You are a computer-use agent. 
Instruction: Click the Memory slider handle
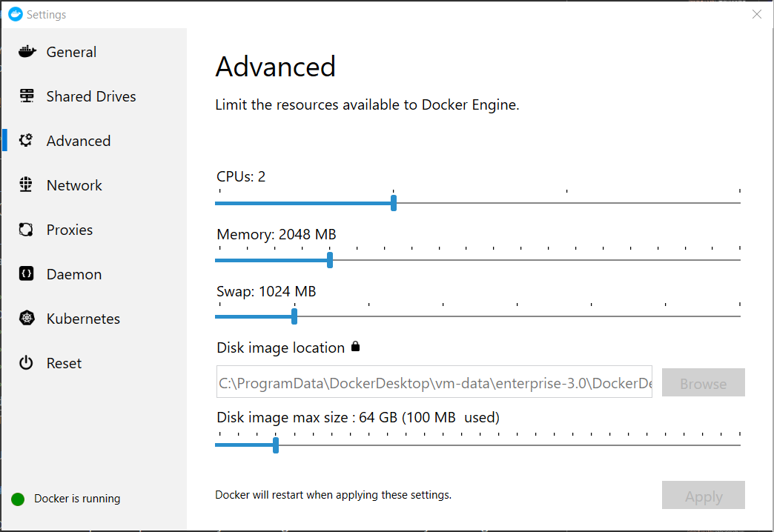[x=330, y=260]
